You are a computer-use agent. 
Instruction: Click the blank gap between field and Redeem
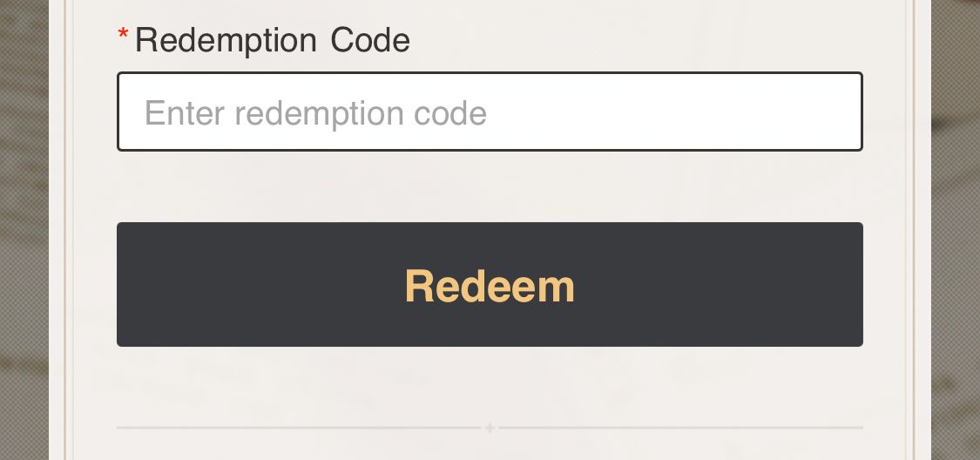pos(490,186)
